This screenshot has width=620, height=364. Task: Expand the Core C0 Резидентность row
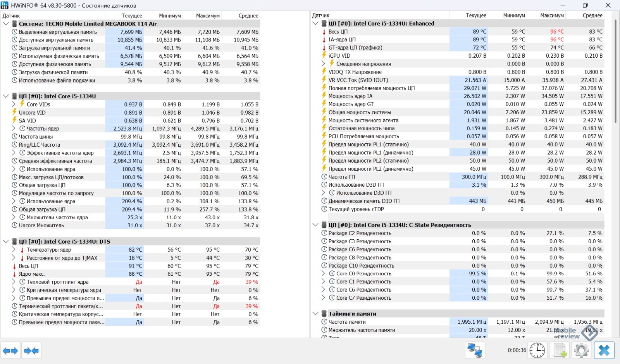(323, 273)
